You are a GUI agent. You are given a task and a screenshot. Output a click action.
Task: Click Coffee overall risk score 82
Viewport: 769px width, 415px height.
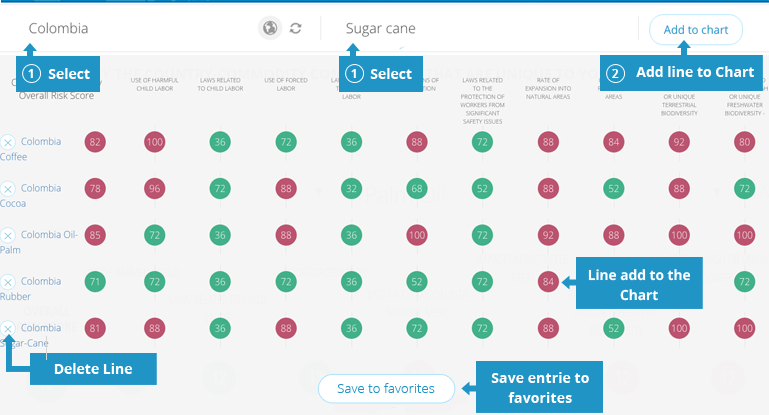tap(95, 142)
